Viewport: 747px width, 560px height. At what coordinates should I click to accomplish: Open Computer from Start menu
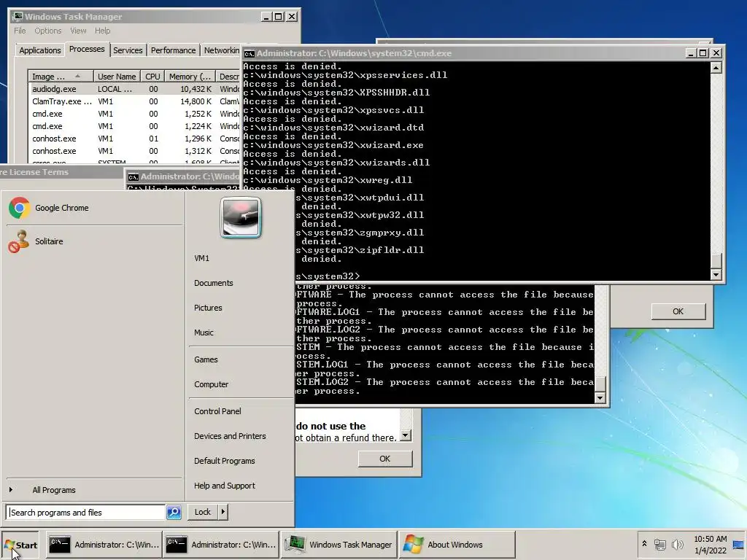(211, 384)
